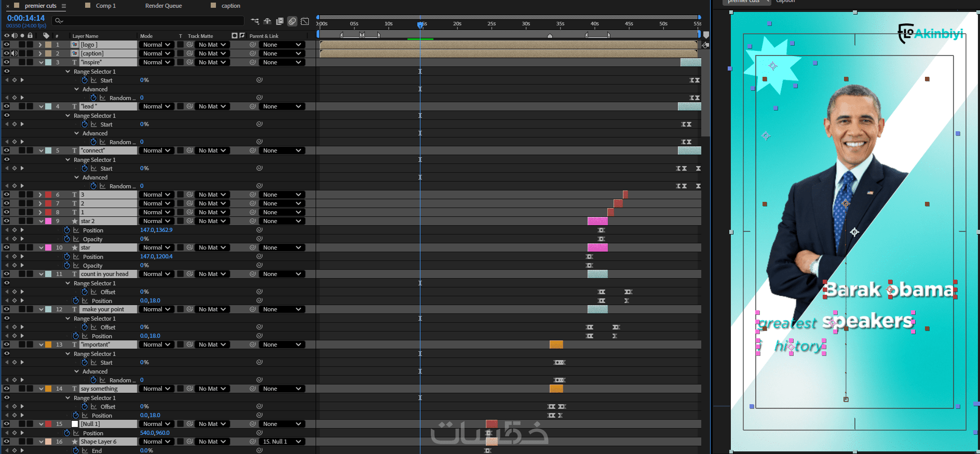Click the Parent & Link column header

click(264, 36)
